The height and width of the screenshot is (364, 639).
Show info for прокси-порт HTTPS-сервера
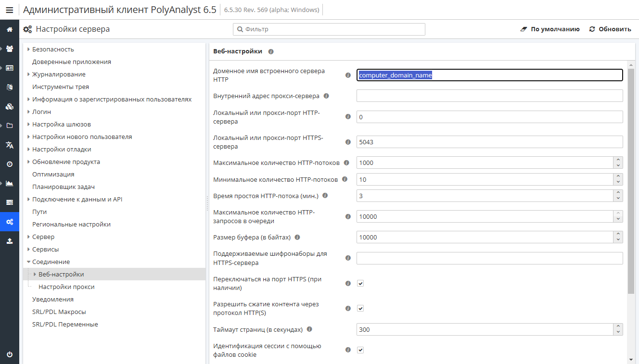click(348, 142)
